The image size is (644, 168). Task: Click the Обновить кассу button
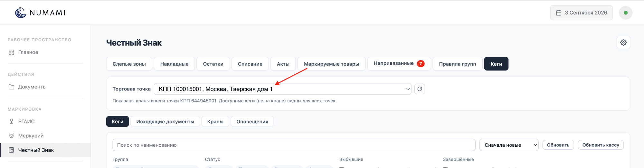coord(601,145)
